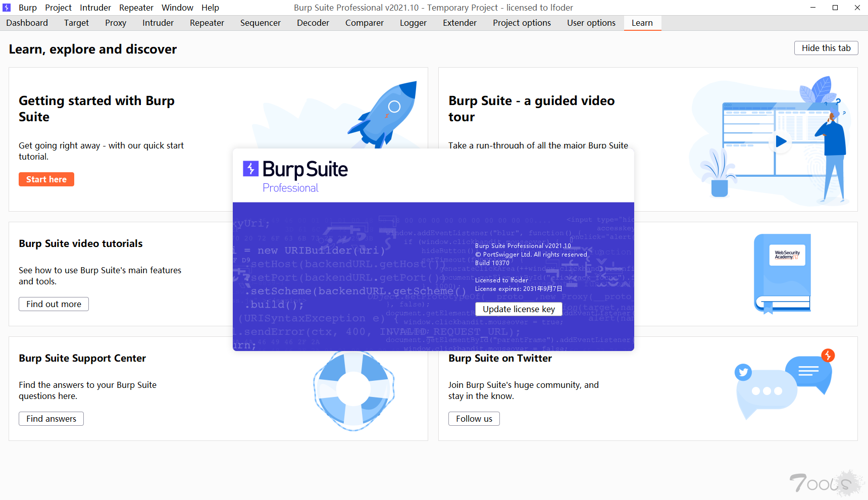Switch to the Repeater tab
The height and width of the screenshot is (500, 868).
pos(207,23)
